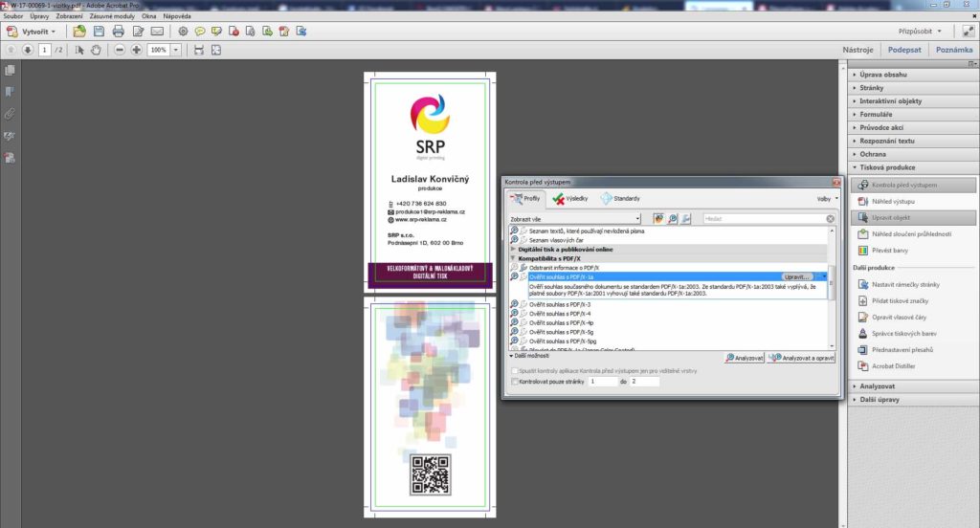
Task: Click the fit width scrolling icon
Action: click(x=199, y=50)
